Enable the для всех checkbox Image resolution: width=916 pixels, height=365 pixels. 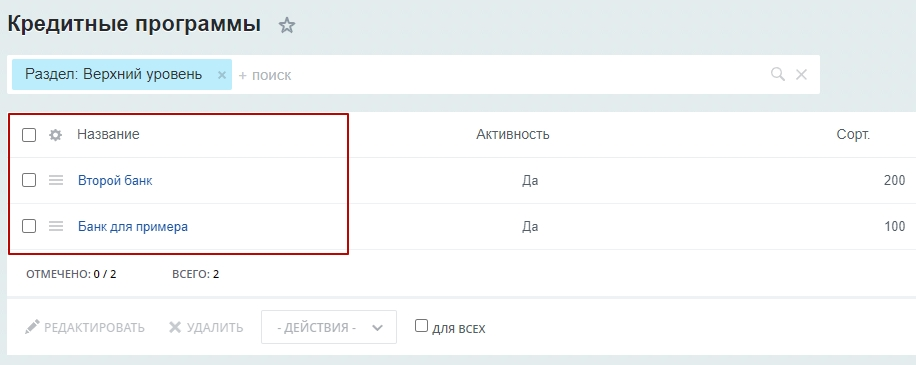tap(421, 326)
